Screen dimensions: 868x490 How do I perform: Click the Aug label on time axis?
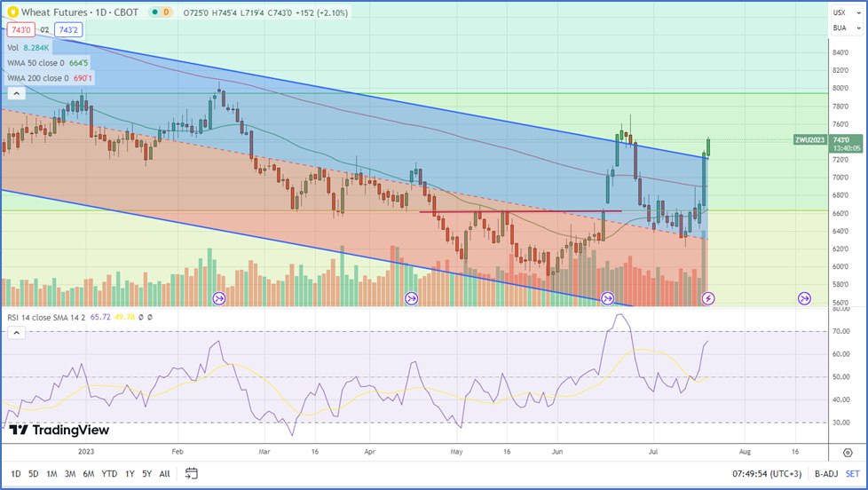coord(746,452)
